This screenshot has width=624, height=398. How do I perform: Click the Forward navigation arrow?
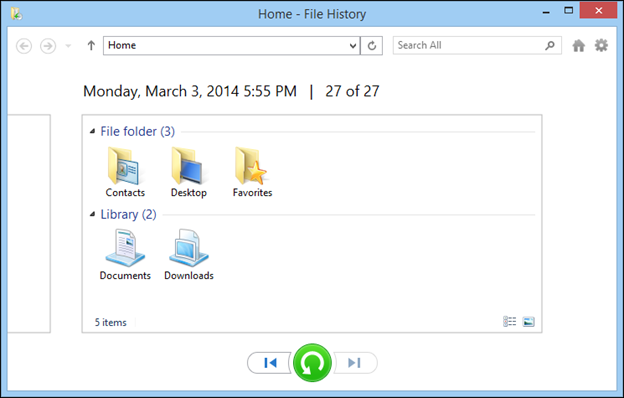click(48, 46)
